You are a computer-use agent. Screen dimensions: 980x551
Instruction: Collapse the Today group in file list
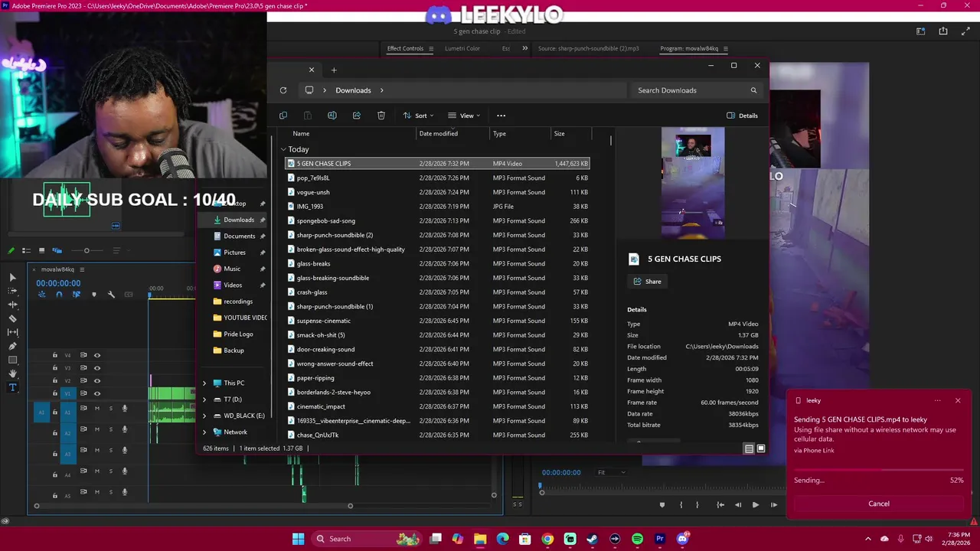pyautogui.click(x=283, y=149)
